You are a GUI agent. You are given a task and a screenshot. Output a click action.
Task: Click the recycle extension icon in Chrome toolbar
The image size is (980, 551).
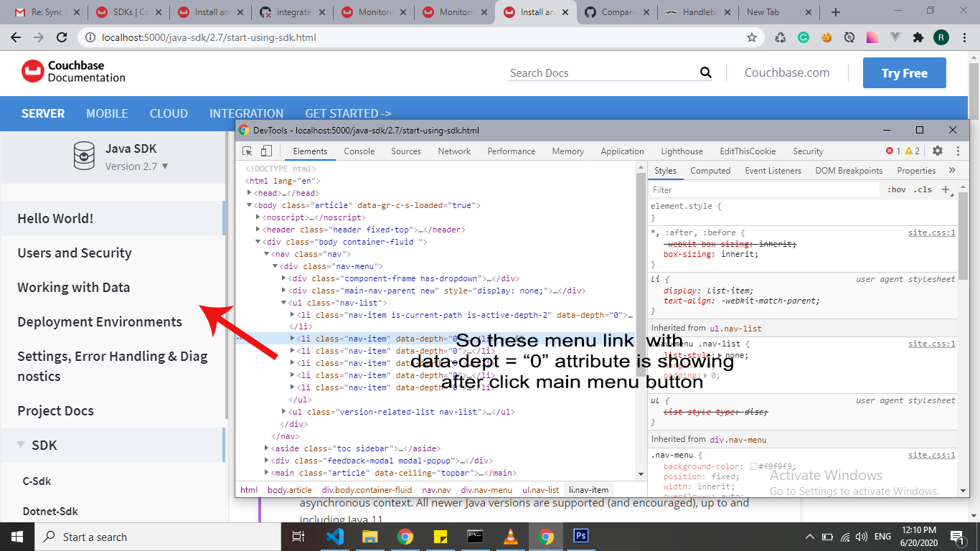point(781,37)
